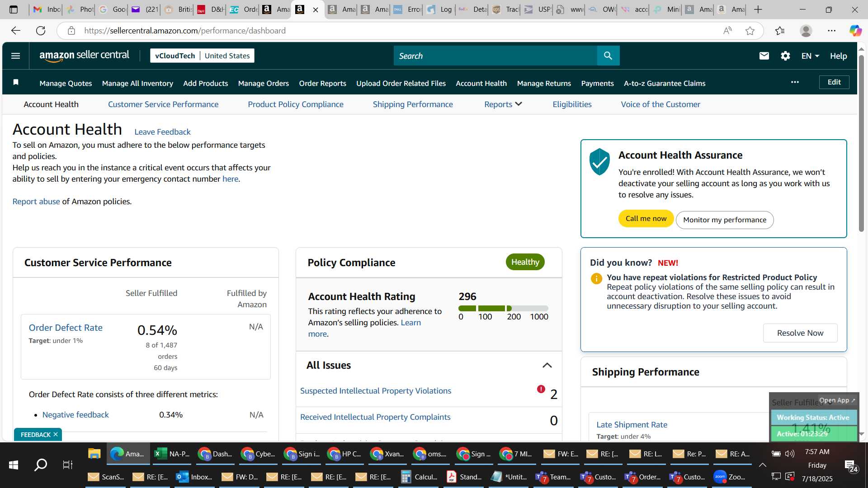
Task: Open Suspected Intellectual Property Violations link
Action: 376,390
